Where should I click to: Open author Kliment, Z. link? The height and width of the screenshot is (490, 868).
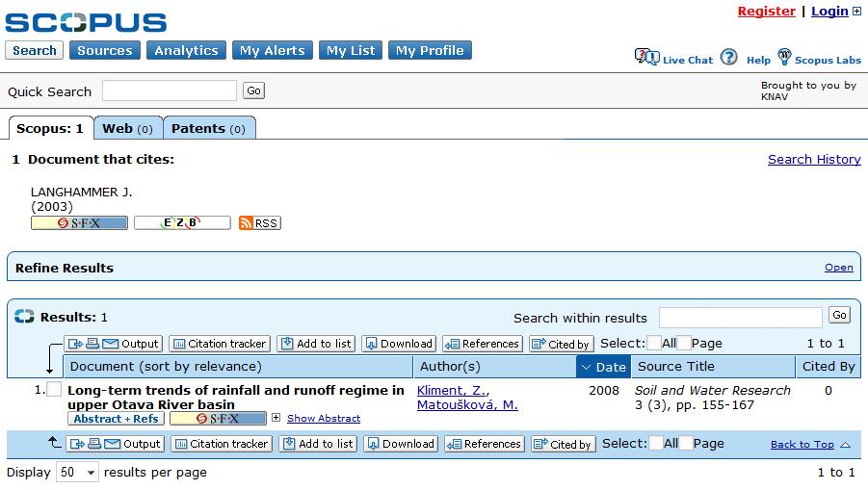(x=452, y=391)
